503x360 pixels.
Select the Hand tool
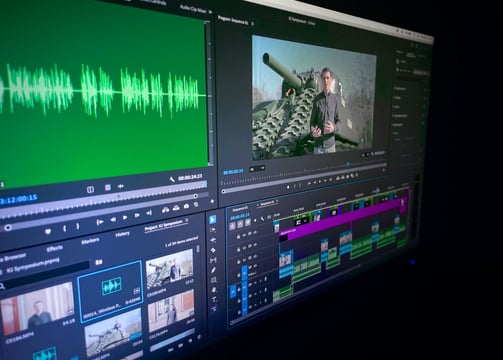[x=214, y=290]
